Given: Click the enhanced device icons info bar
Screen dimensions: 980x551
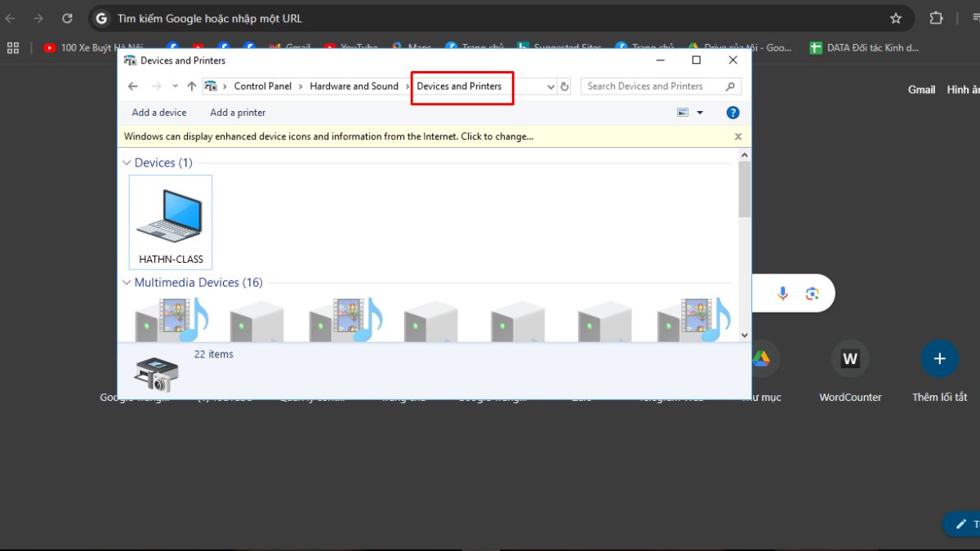Looking at the screenshot, I should coord(328,136).
